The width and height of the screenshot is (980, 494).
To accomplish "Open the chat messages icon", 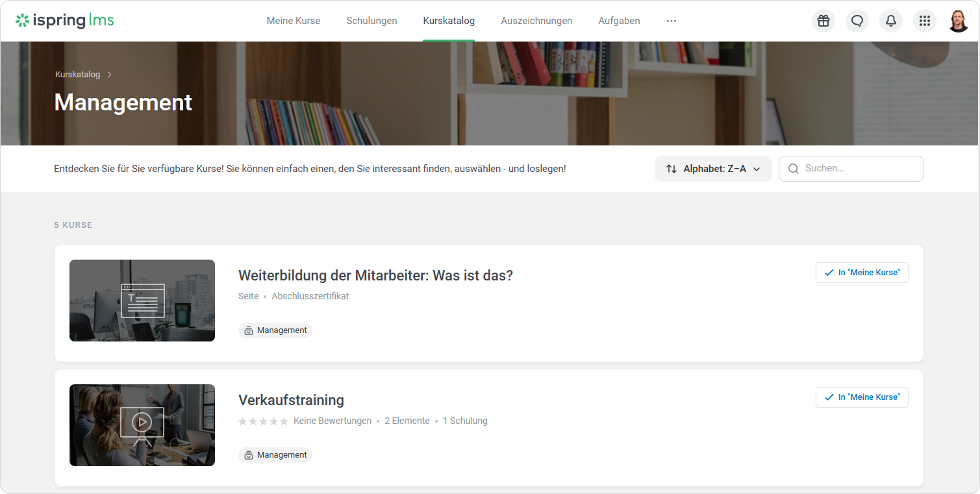I will pos(857,21).
